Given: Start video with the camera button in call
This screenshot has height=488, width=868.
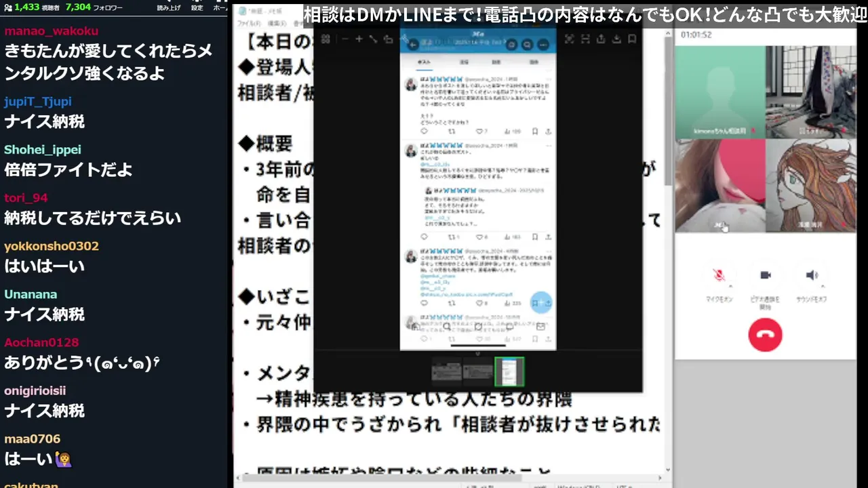Looking at the screenshot, I should point(766,275).
